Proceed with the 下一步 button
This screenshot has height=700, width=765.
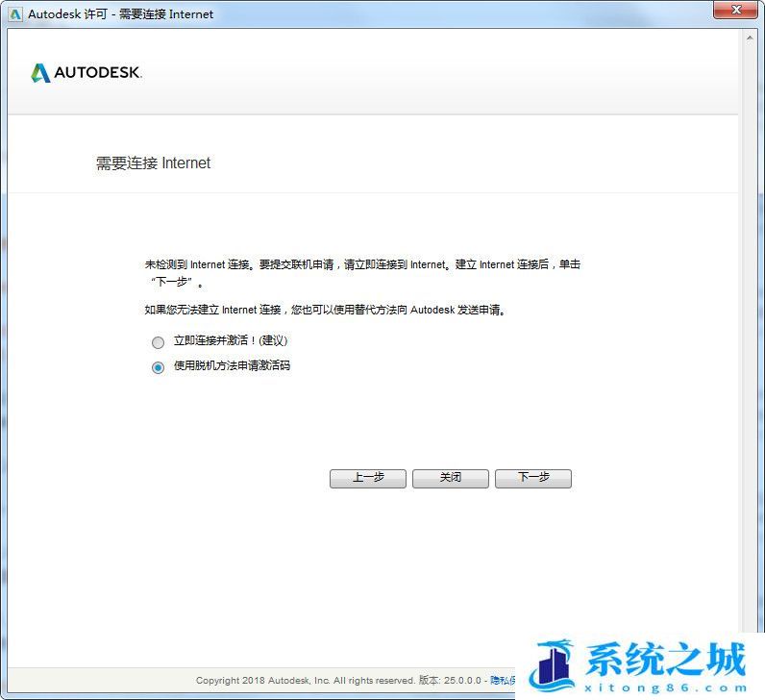pyautogui.click(x=532, y=478)
